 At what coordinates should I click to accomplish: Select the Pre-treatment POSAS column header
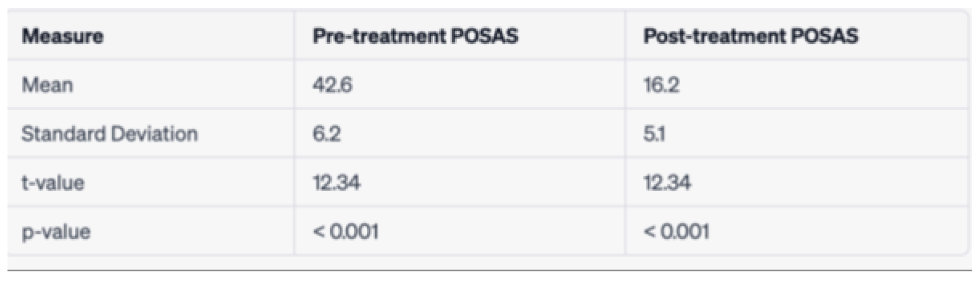tap(415, 36)
